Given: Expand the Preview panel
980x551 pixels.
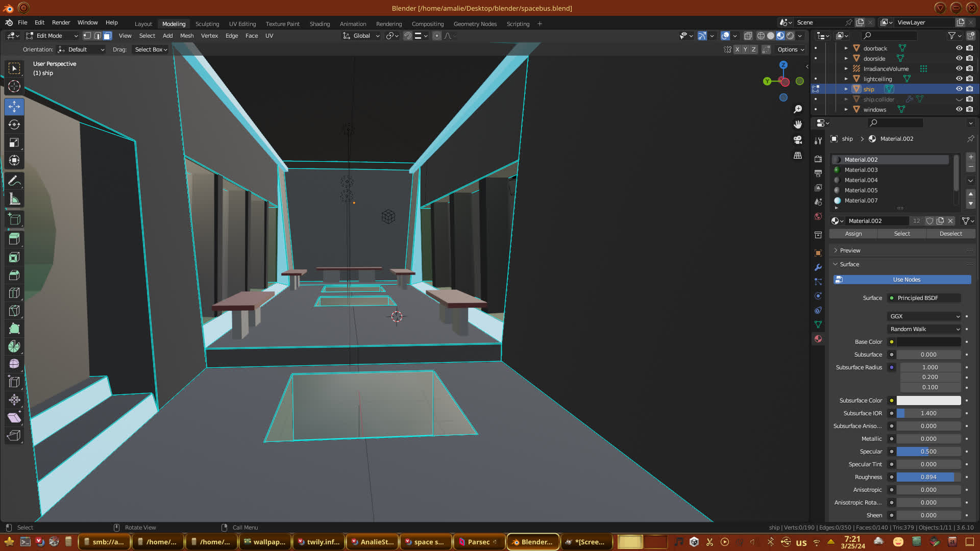Looking at the screenshot, I should coord(850,251).
